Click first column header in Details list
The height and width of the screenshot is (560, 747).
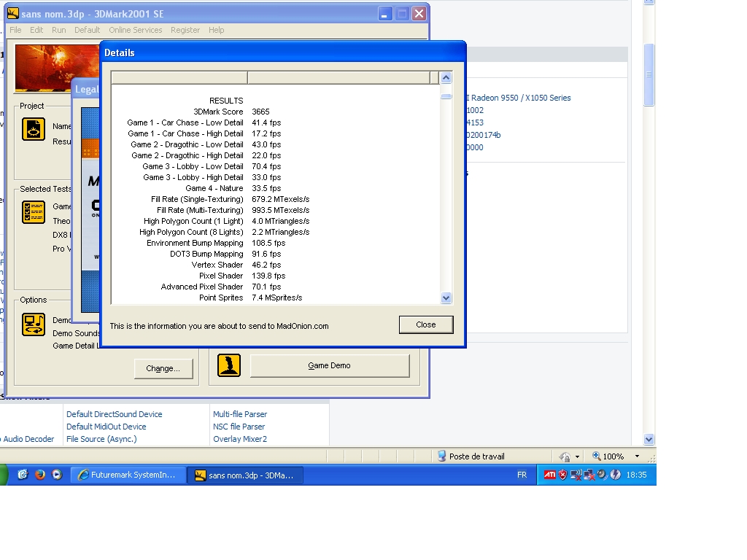179,77
